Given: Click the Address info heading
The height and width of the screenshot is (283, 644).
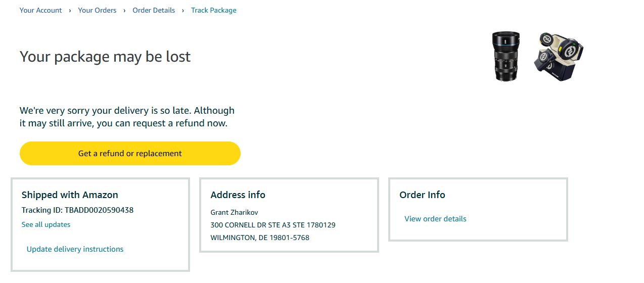Looking at the screenshot, I should (x=238, y=195).
